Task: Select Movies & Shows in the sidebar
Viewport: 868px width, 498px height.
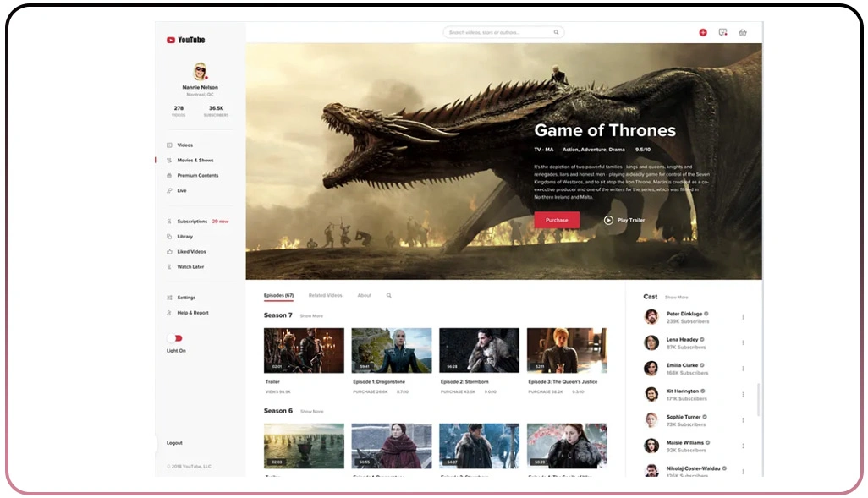Action: coord(195,160)
